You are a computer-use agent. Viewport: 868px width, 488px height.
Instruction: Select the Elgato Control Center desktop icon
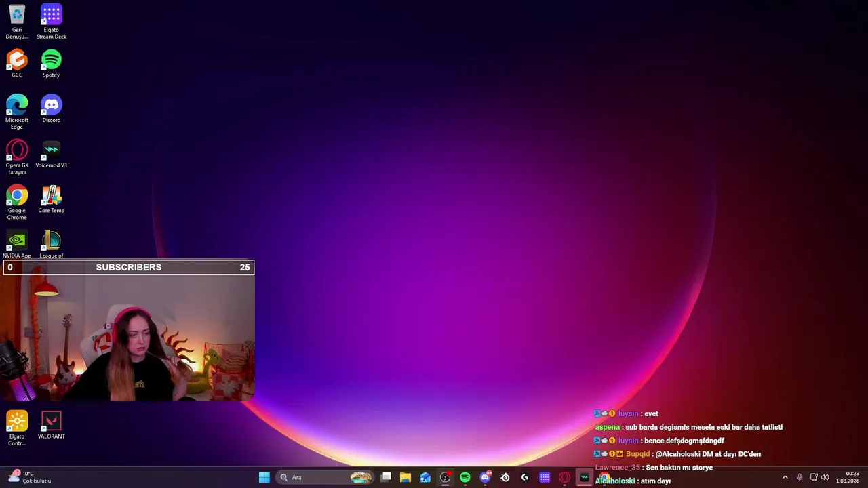click(17, 428)
